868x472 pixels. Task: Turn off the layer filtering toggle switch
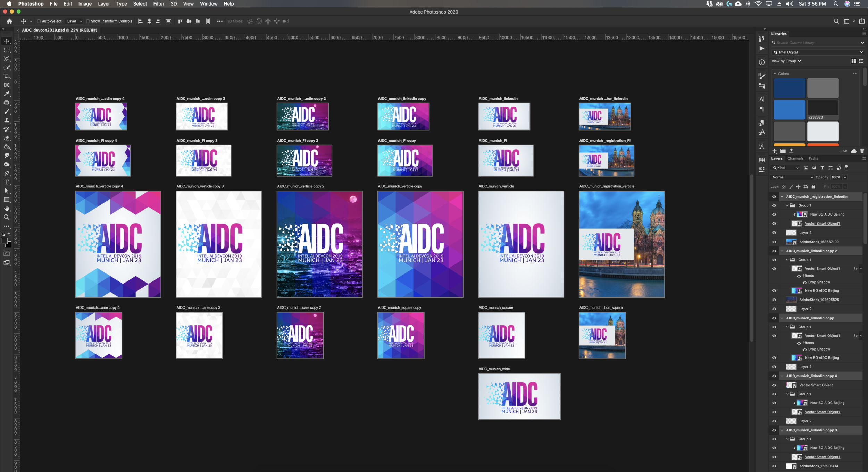[x=846, y=167]
